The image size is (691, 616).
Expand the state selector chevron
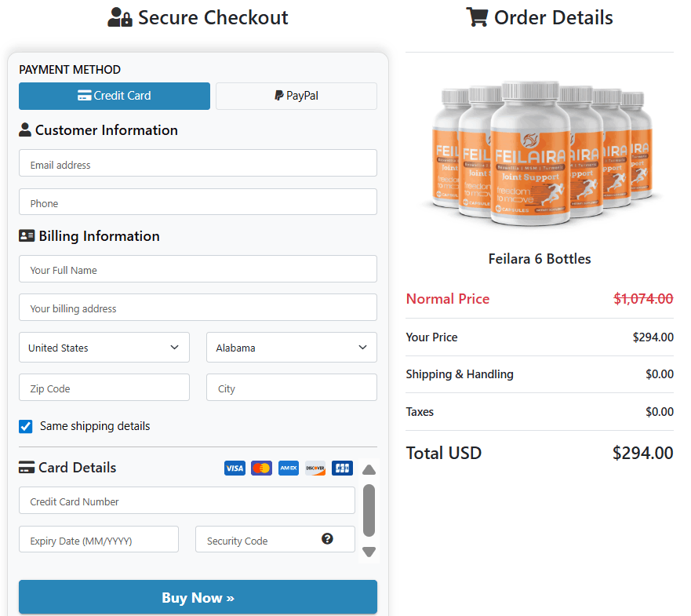[x=362, y=347]
